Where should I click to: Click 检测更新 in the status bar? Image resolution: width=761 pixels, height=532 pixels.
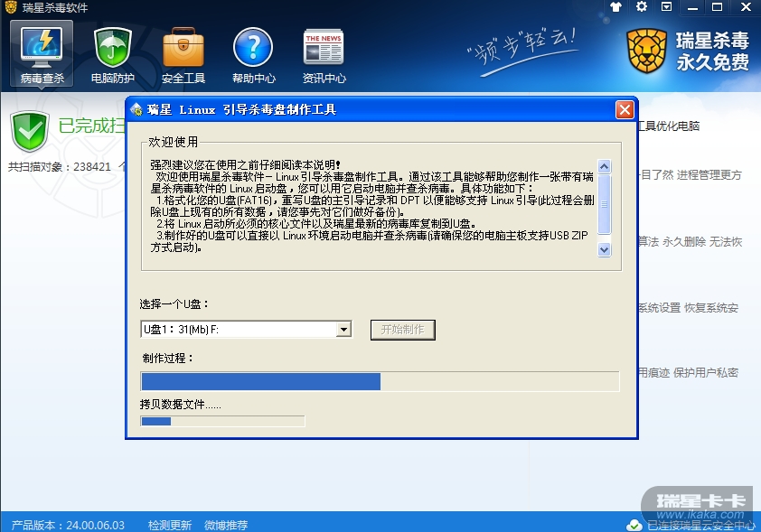click(x=170, y=525)
